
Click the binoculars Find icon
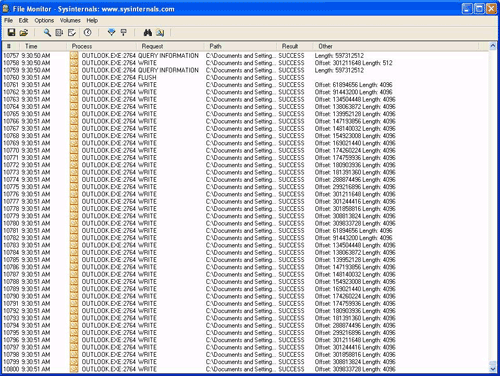click(148, 32)
